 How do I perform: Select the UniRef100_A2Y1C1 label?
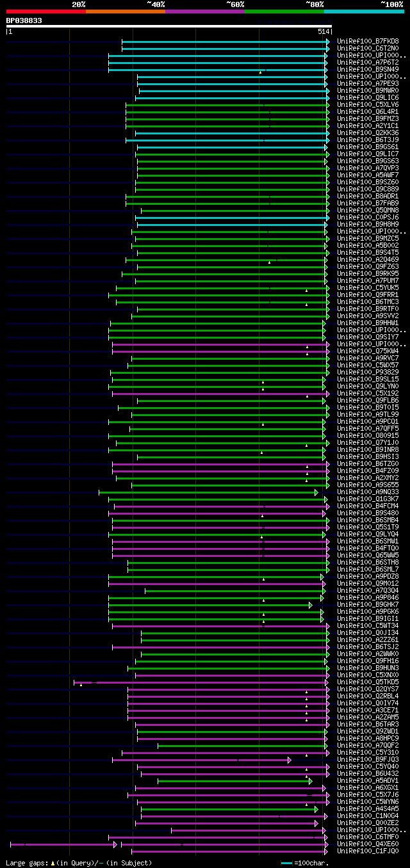[368, 125]
